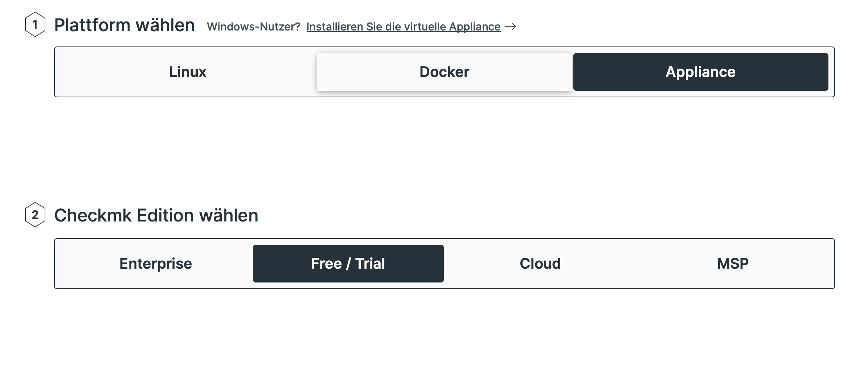Click the 'Checkmk Edition wählen' heading

(156, 215)
